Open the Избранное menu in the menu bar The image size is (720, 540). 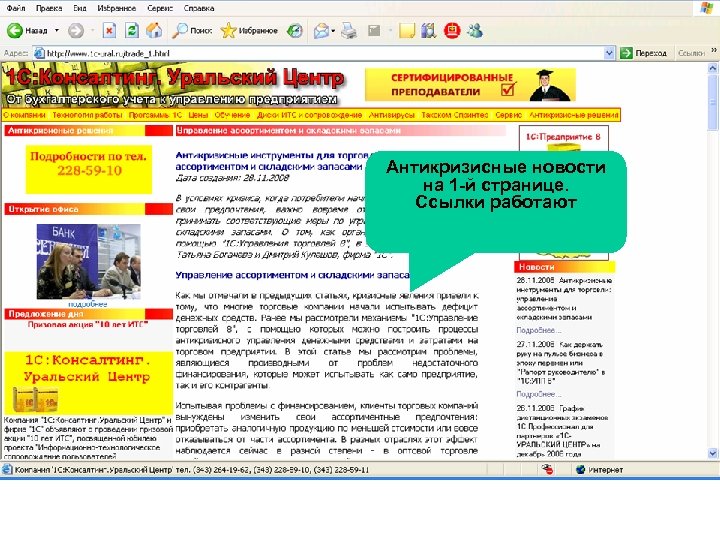pyautogui.click(x=117, y=8)
